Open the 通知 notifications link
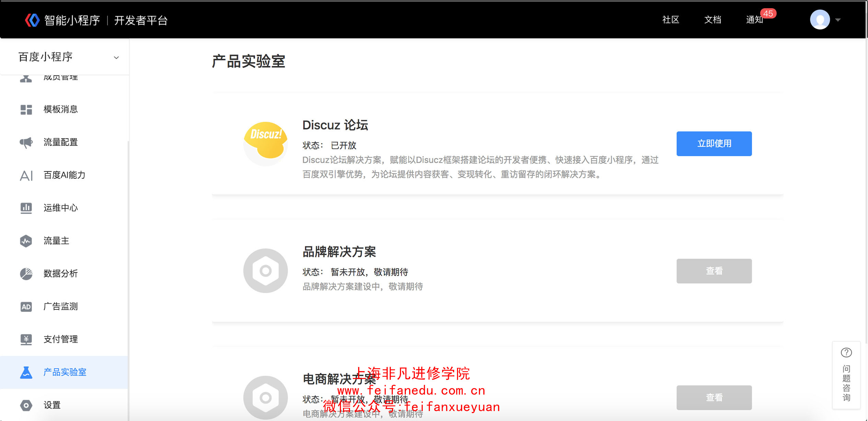The height and width of the screenshot is (421, 868). click(754, 20)
